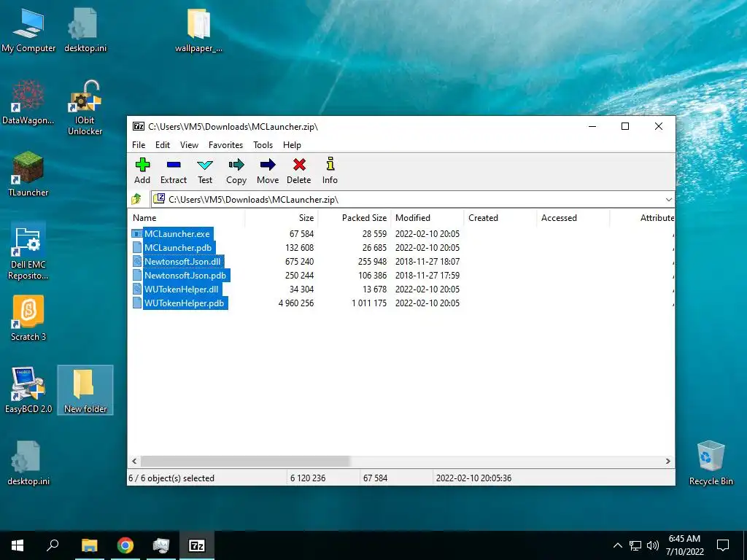
Task: Click the green Add toolbar icon
Action: coord(142,165)
